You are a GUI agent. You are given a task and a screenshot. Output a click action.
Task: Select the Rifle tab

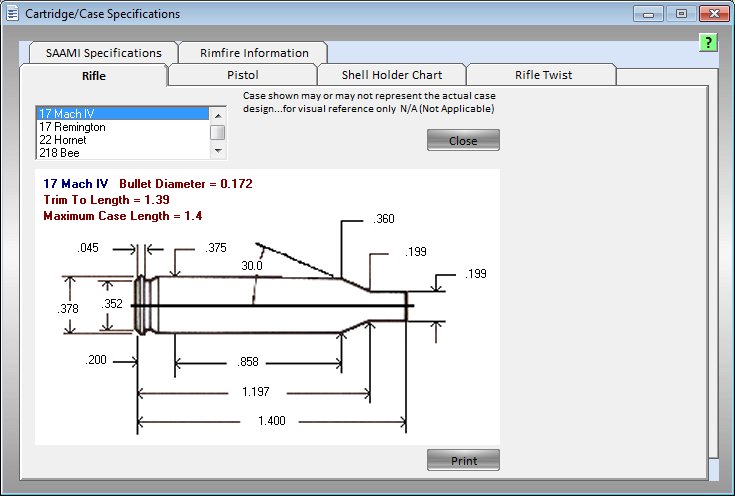tap(94, 75)
